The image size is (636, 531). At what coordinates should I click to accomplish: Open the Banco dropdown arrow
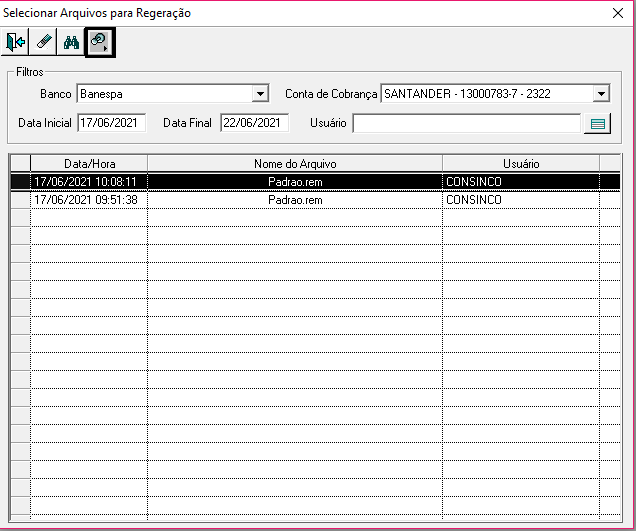tap(260, 94)
